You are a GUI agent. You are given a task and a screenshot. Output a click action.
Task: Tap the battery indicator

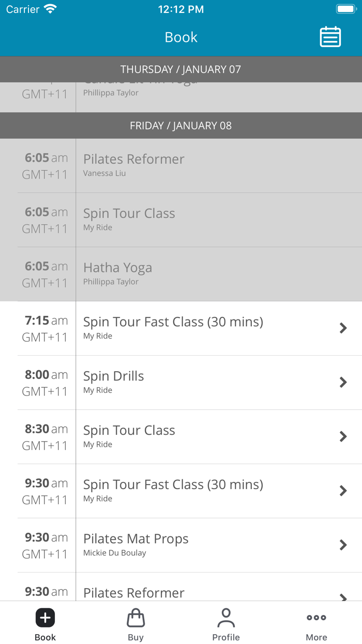pyautogui.click(x=345, y=8)
